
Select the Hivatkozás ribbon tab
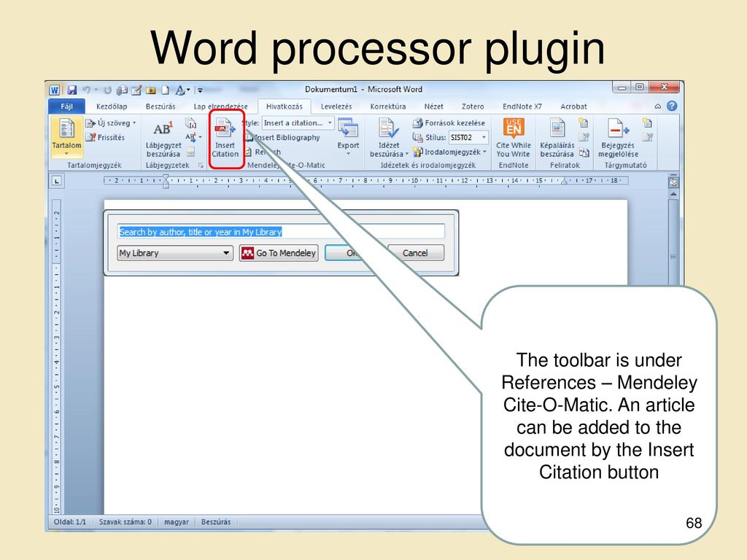click(285, 106)
